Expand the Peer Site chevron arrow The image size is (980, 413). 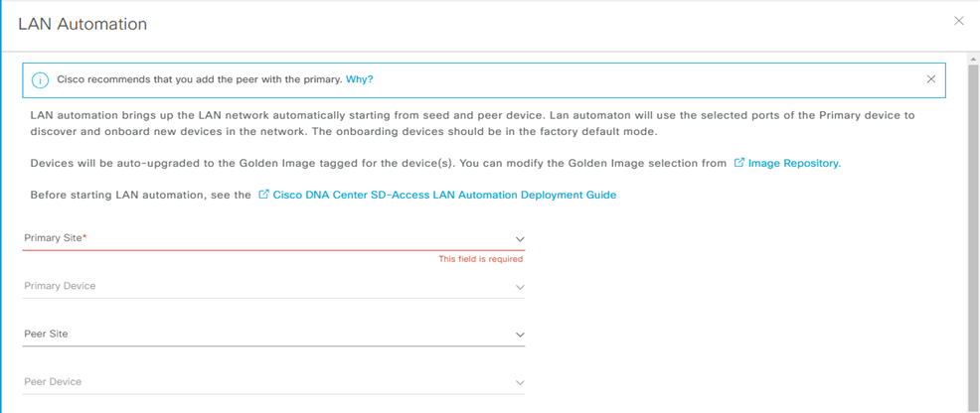coord(519,335)
